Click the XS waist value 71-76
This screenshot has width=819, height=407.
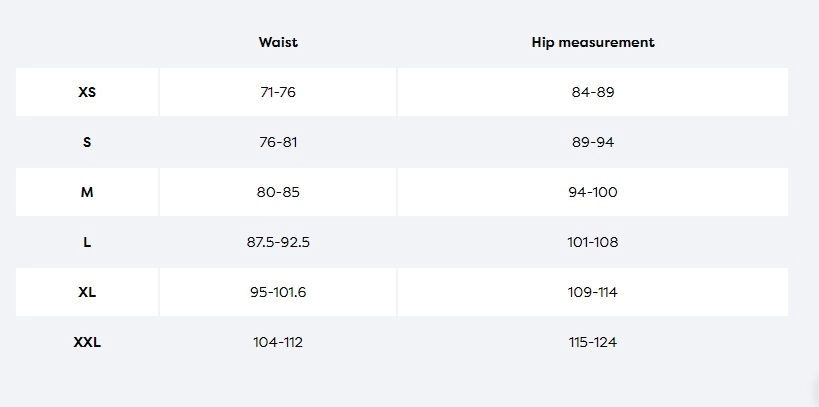pyautogui.click(x=278, y=92)
